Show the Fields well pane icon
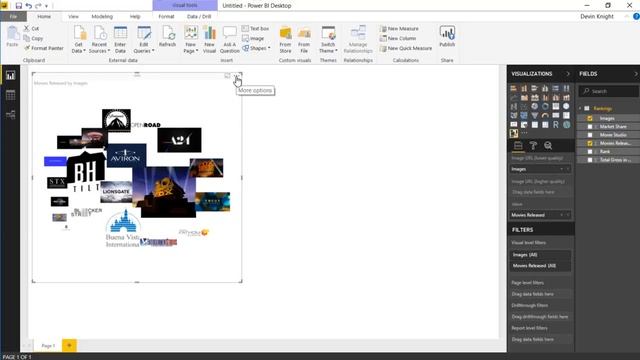This screenshot has width=640, height=360. (x=518, y=146)
